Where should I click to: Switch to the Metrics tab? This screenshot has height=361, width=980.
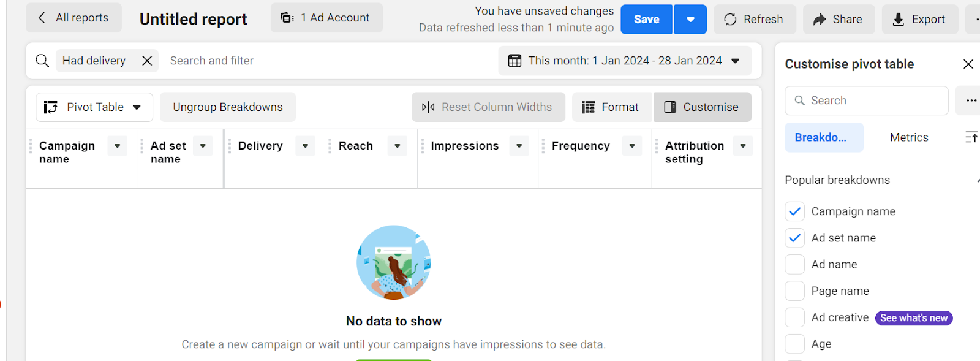pyautogui.click(x=909, y=137)
